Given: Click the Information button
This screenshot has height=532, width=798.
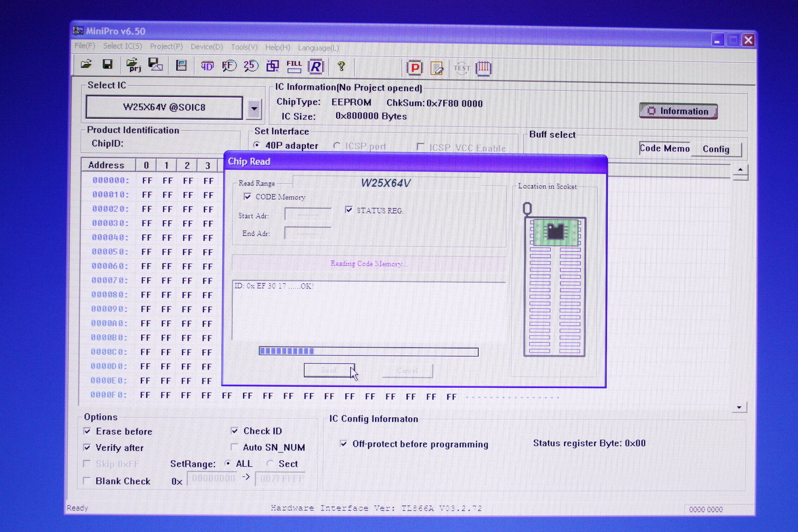Looking at the screenshot, I should 678,111.
